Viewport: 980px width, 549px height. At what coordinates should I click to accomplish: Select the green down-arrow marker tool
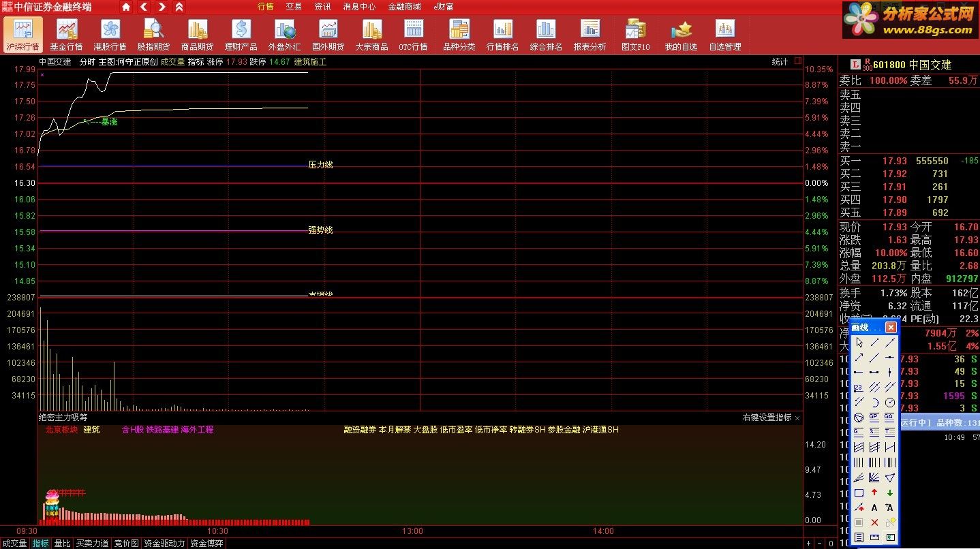[x=890, y=492]
